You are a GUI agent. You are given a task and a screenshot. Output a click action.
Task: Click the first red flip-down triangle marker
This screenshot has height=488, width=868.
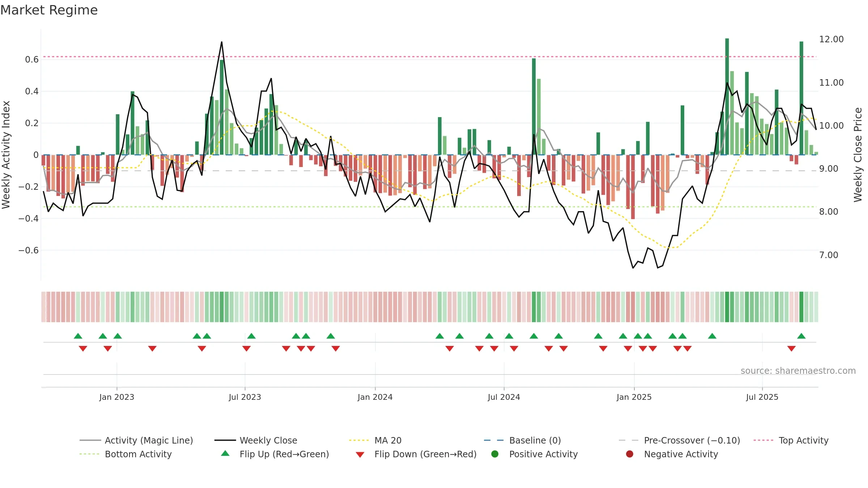83,348
